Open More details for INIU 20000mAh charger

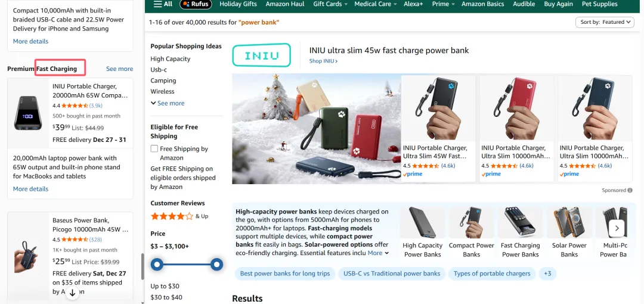[x=31, y=189]
